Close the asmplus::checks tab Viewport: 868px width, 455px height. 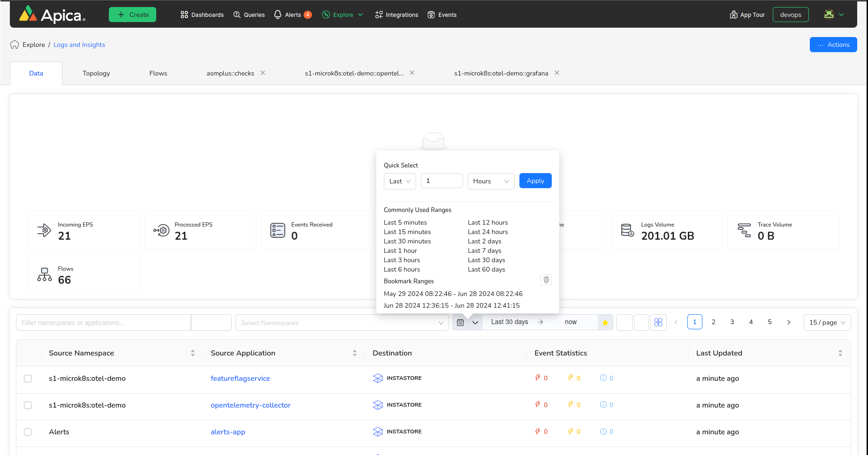click(263, 73)
